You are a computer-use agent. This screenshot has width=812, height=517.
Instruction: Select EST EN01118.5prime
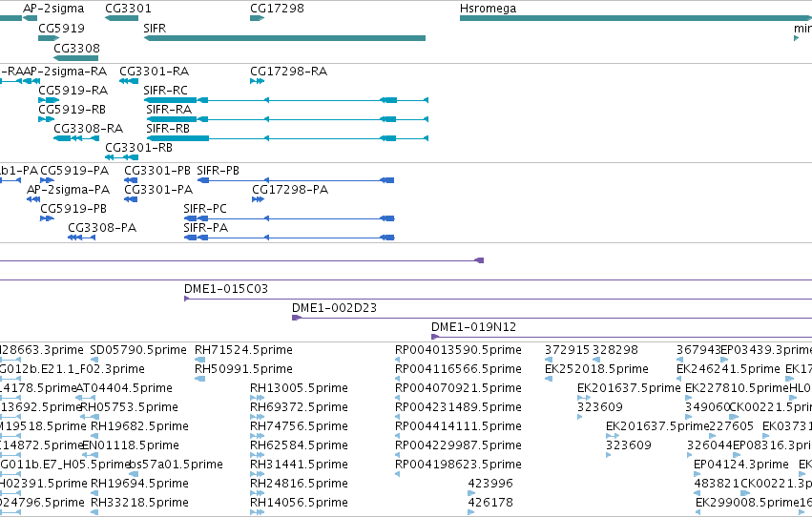pyautogui.click(x=131, y=446)
